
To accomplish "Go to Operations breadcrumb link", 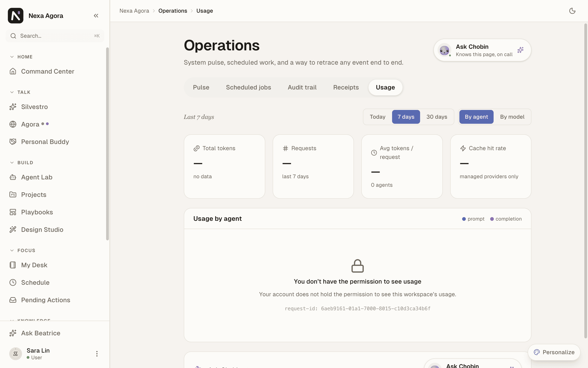I will pos(173,11).
